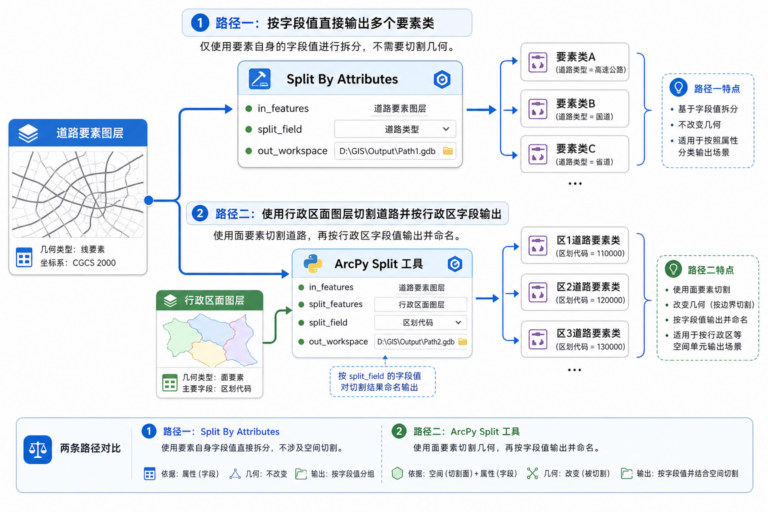The height and width of the screenshot is (512, 768).
Task: Click the feature class icon for 要素类C
Action: pyautogui.click(x=538, y=154)
